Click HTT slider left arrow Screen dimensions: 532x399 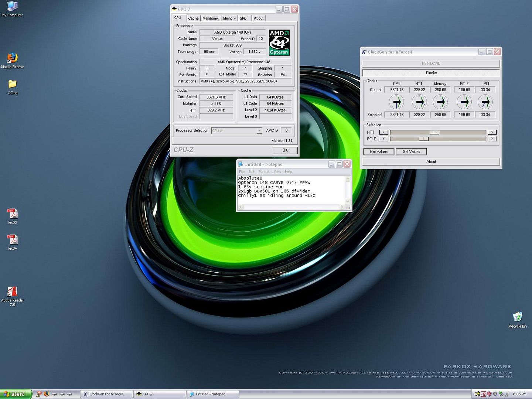(x=384, y=132)
